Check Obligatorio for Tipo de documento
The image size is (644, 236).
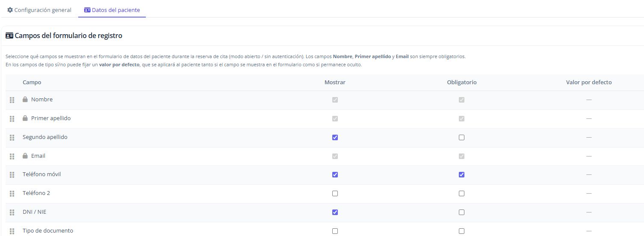461,231
